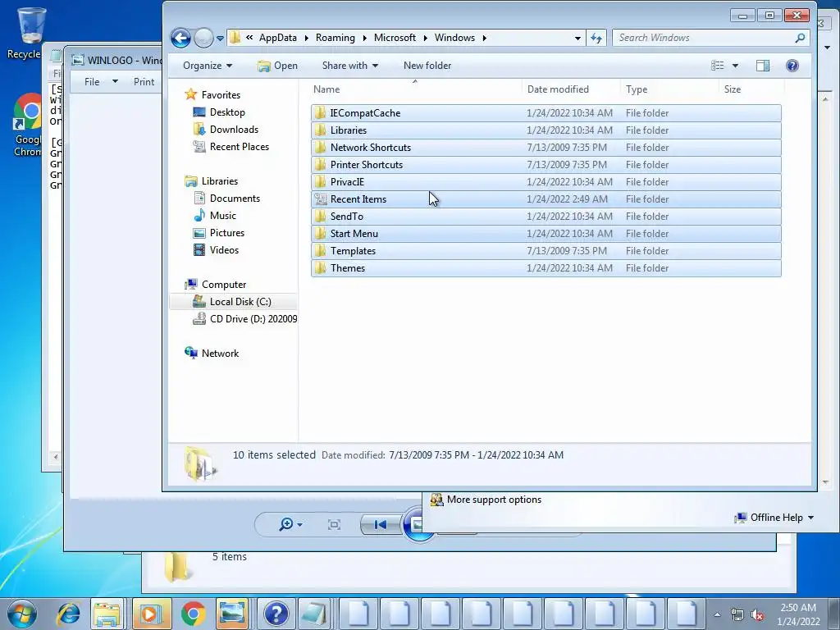Select the SendTo folder
Image resolution: width=840 pixels, height=630 pixels.
point(546,217)
